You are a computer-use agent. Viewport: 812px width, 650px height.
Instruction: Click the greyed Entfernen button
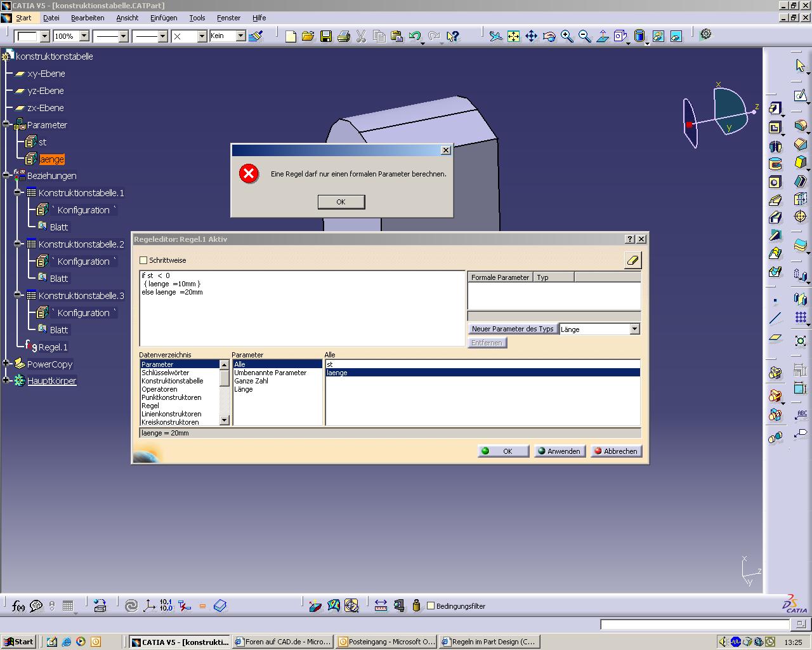pyautogui.click(x=487, y=343)
